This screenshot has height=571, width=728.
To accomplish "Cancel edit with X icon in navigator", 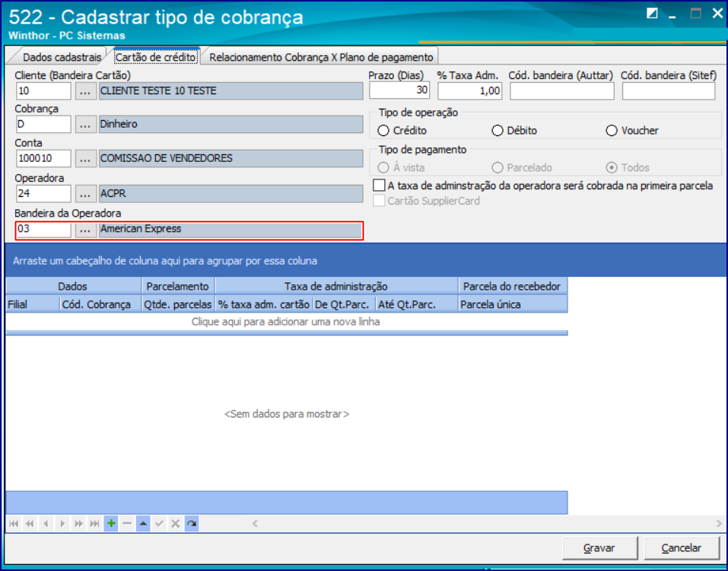I will point(176,524).
